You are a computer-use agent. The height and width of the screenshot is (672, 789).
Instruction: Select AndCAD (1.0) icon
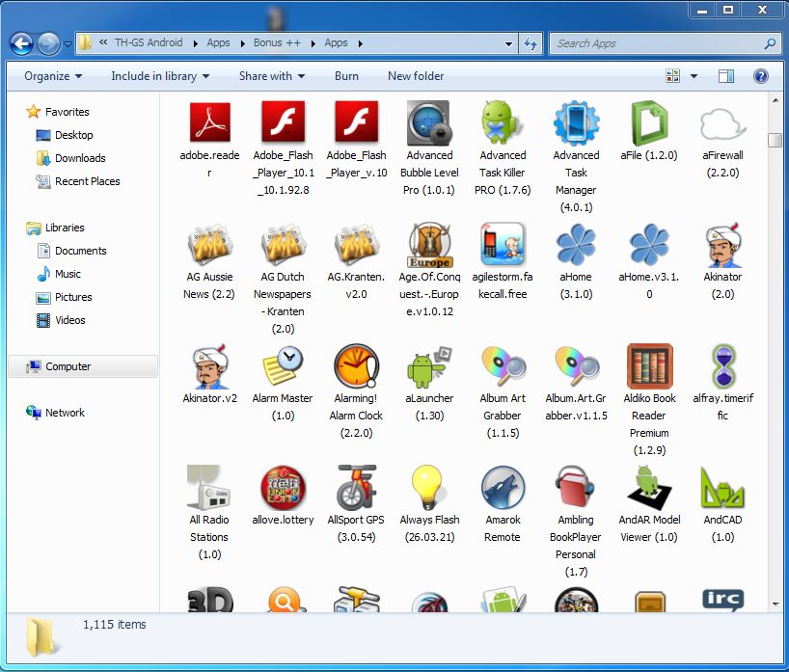tap(722, 488)
